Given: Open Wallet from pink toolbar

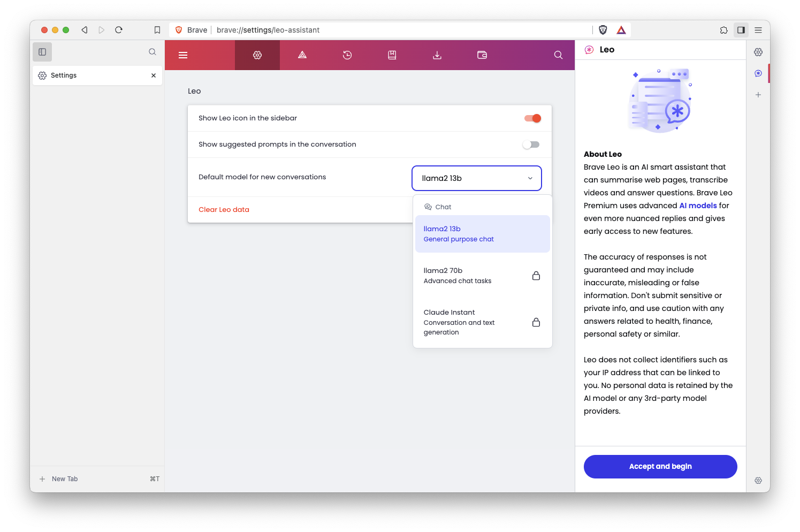Looking at the screenshot, I should coord(482,55).
